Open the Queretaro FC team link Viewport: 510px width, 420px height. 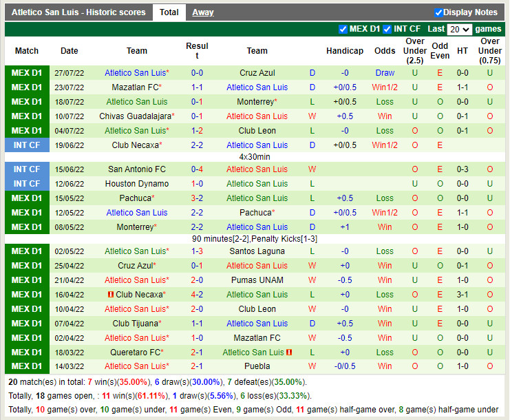point(135,353)
